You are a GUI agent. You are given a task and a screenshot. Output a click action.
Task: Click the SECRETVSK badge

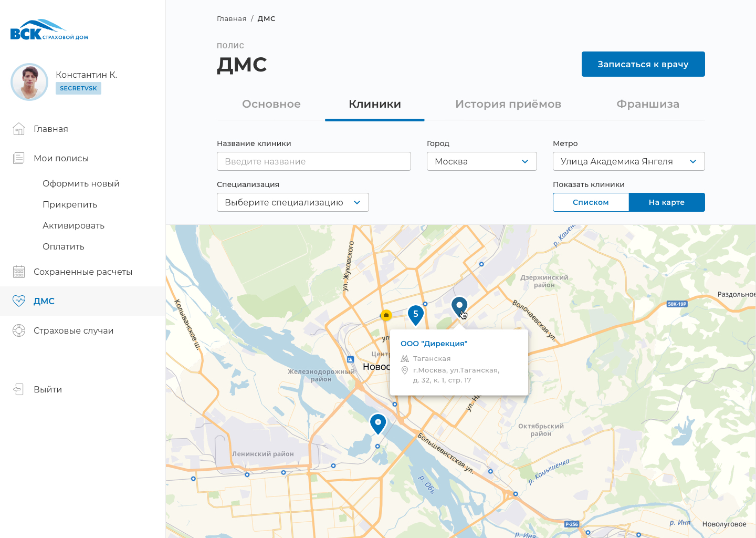[x=78, y=88]
